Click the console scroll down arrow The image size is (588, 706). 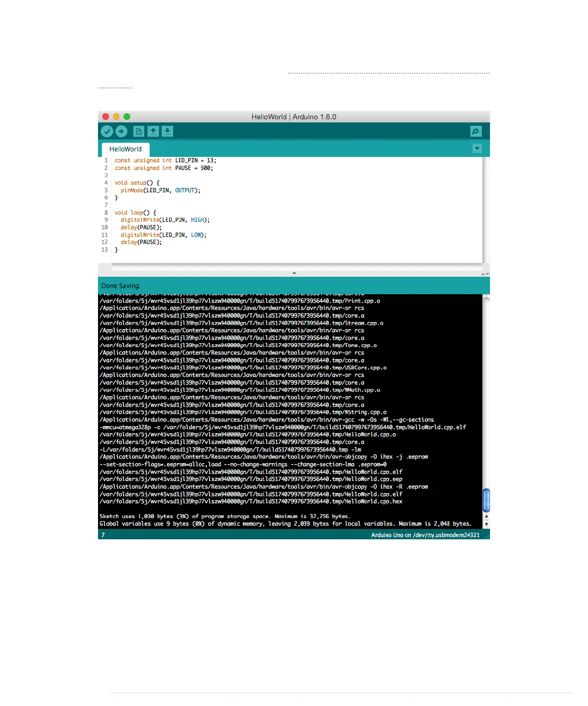point(486,524)
